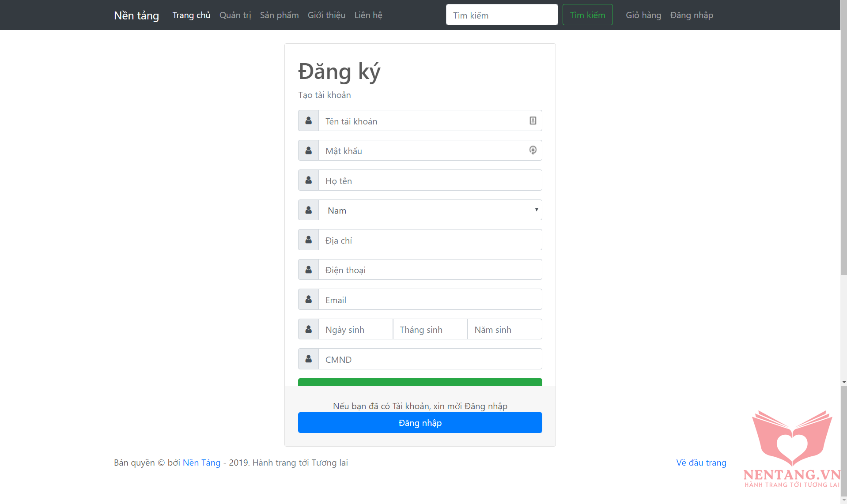Open the Nam gender dropdown
Image resolution: width=847 pixels, height=504 pixels.
430,210
